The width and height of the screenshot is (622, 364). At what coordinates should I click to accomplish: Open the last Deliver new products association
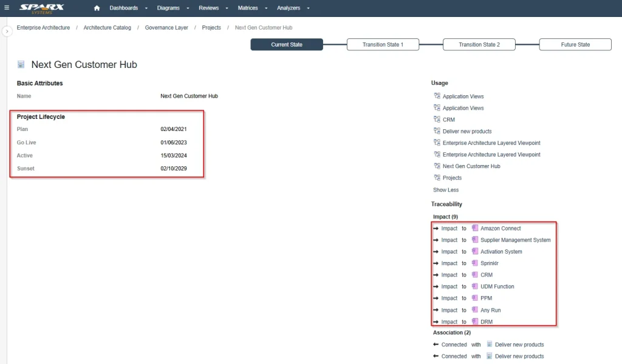tap(519, 356)
